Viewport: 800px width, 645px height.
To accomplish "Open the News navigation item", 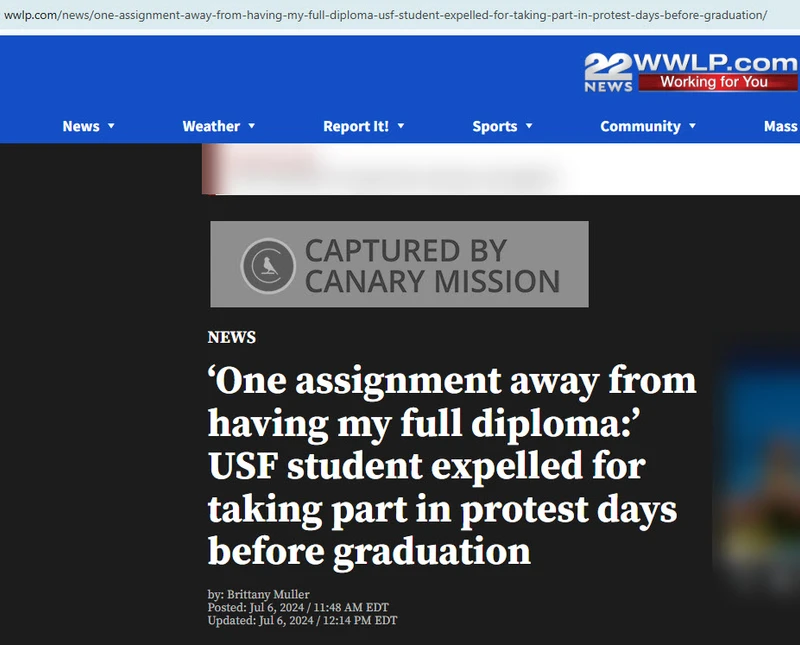I will point(81,126).
